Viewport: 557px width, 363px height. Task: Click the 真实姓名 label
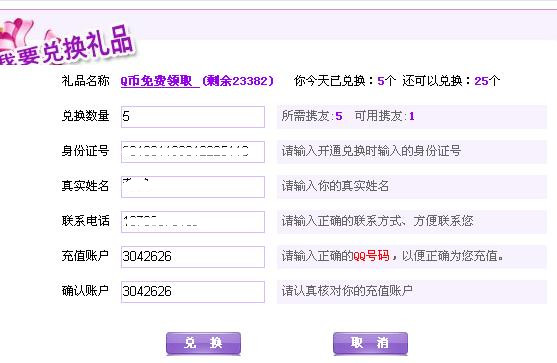click(x=85, y=186)
